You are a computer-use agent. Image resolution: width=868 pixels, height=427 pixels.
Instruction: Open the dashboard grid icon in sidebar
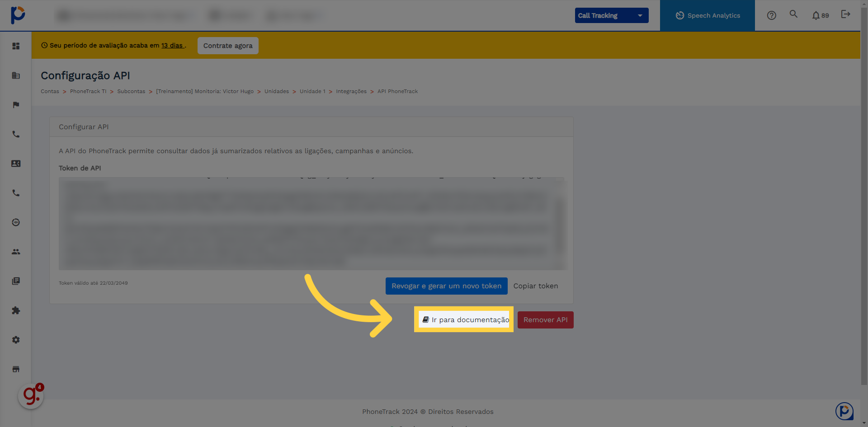(16, 46)
